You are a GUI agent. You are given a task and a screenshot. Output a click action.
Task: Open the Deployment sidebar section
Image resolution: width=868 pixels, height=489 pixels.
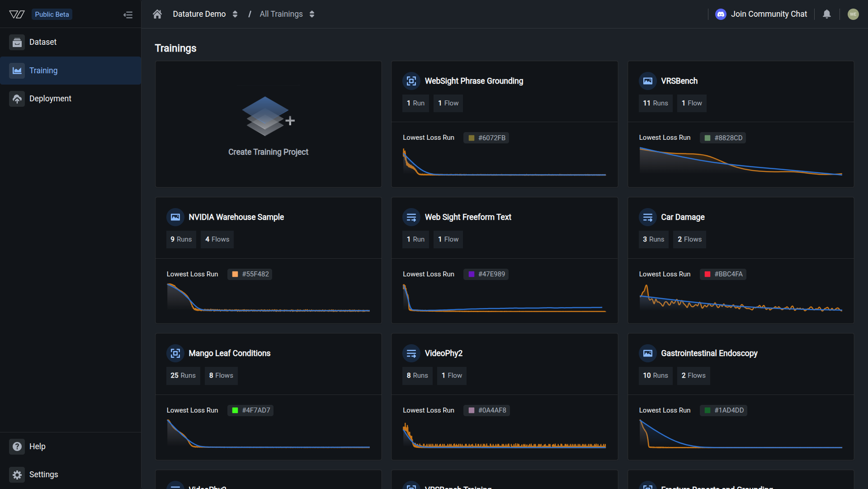[x=50, y=99]
